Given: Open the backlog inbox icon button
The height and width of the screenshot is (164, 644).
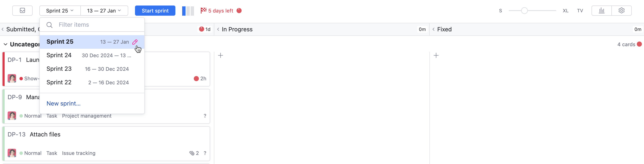Looking at the screenshot, I should (x=22, y=11).
